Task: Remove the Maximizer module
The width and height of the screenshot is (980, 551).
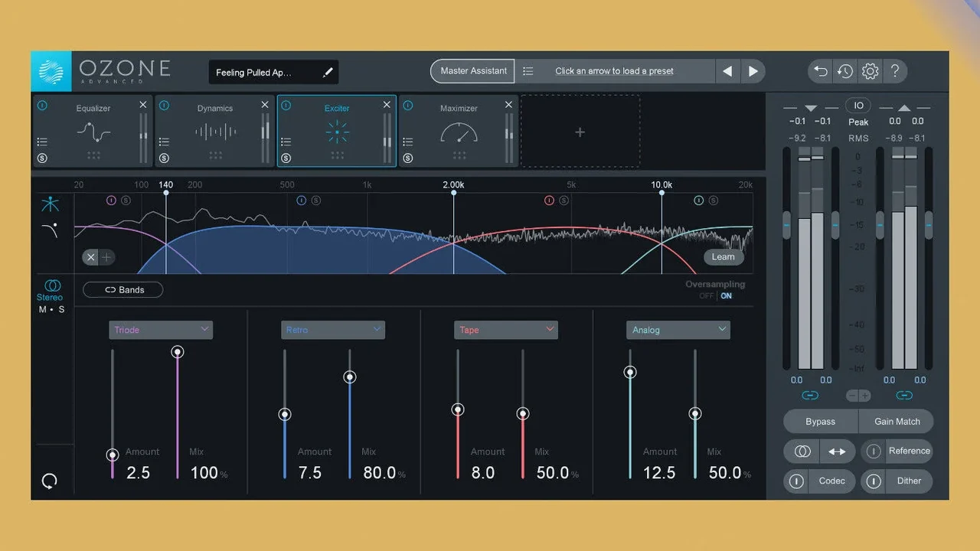Action: click(x=508, y=105)
